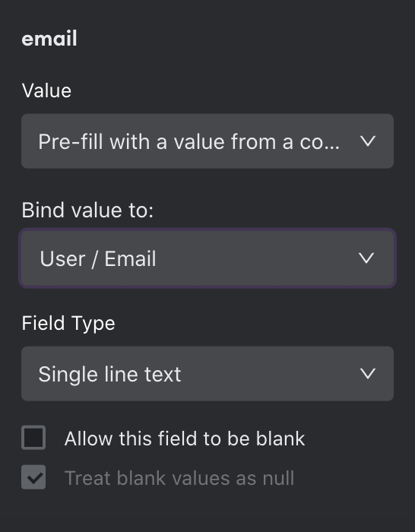
Task: Click the 'Allow this field to be blank' label
Action: [x=185, y=439]
